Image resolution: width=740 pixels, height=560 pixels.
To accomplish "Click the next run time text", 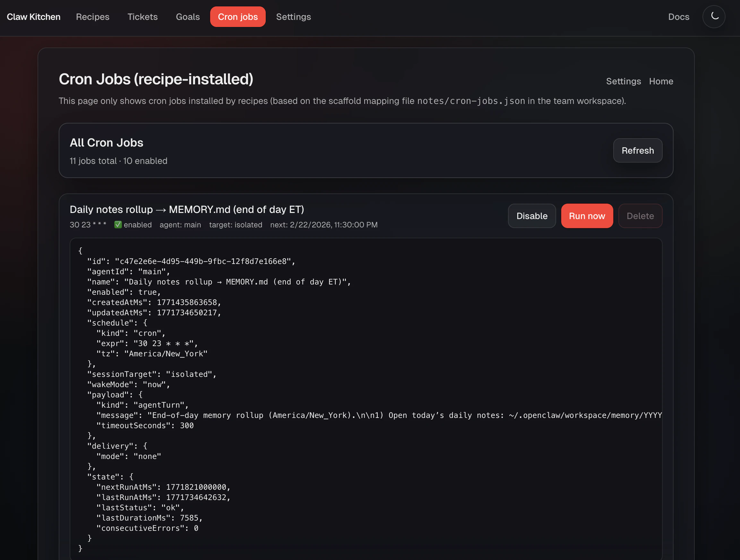I will tap(323, 225).
